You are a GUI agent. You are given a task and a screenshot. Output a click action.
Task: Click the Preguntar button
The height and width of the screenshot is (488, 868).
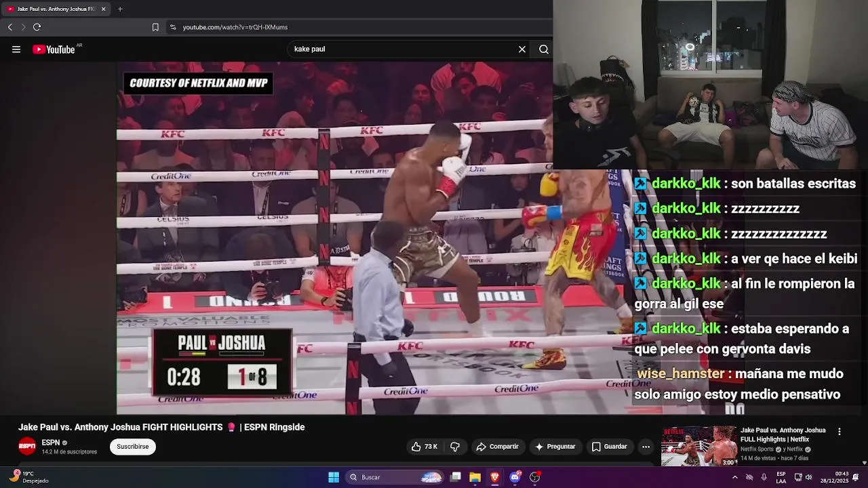[555, 447]
